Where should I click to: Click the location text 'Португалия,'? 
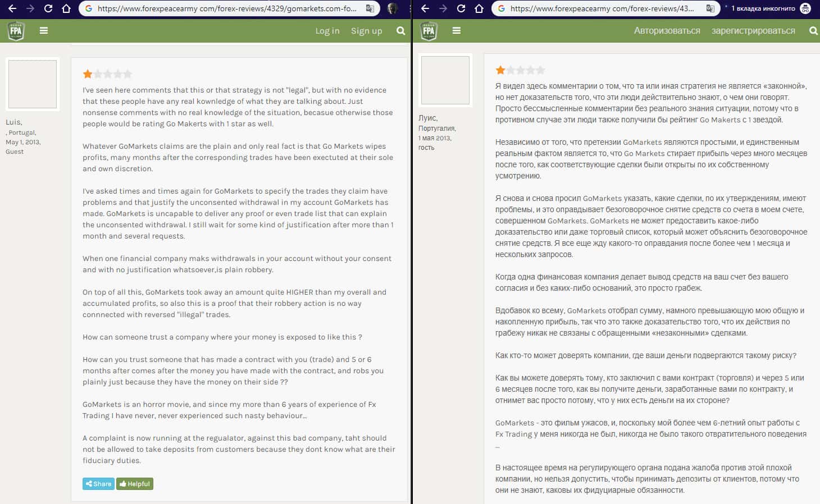(x=437, y=129)
